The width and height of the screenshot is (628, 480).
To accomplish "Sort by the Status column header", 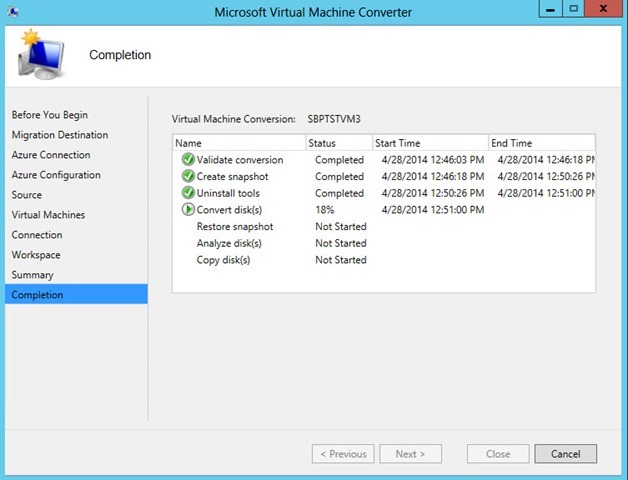I will click(x=339, y=143).
